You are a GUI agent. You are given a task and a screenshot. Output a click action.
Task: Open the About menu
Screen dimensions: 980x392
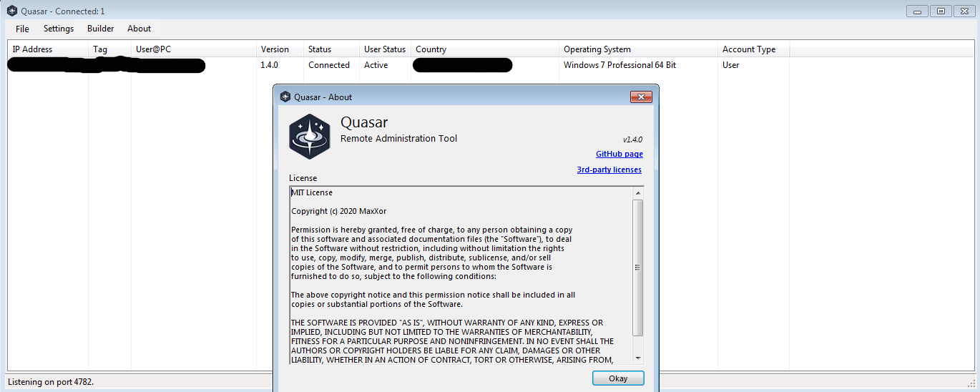point(139,29)
